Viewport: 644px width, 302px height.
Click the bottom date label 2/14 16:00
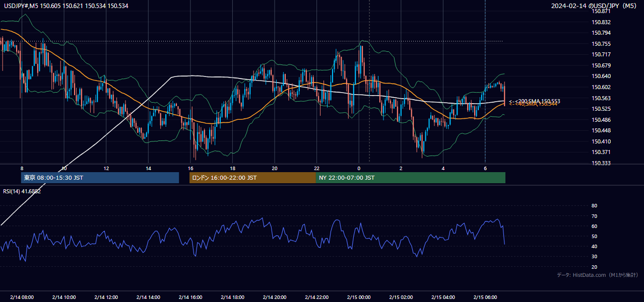pyautogui.click(x=190, y=297)
